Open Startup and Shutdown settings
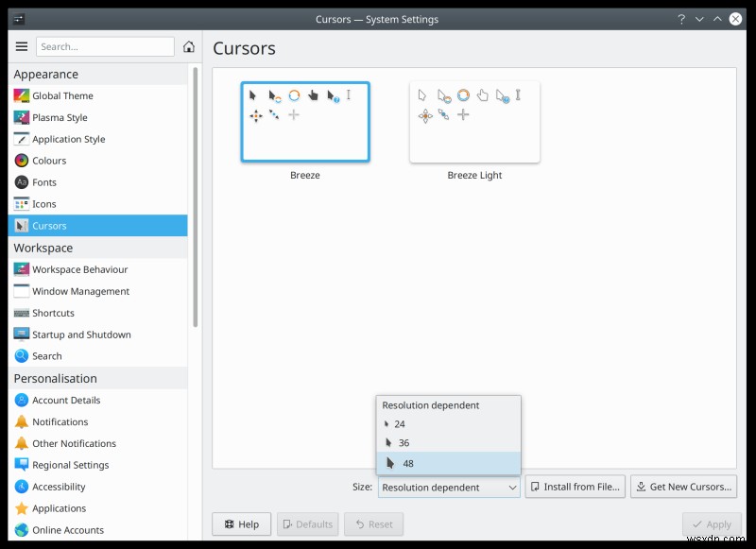 [x=98, y=335]
